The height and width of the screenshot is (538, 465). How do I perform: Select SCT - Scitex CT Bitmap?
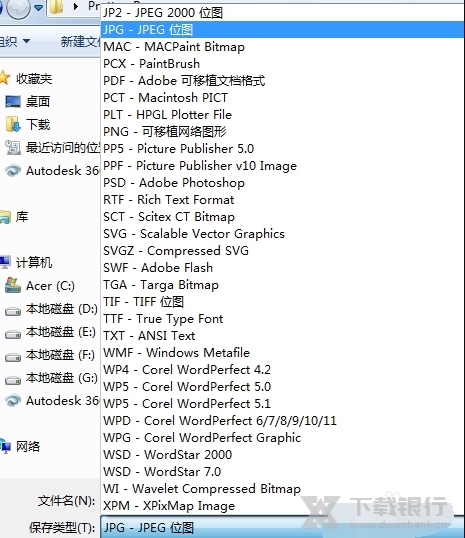point(282,217)
